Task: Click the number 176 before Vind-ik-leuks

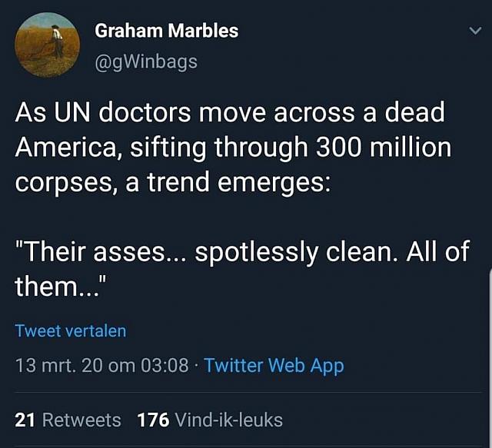Action: pyautogui.click(x=153, y=420)
